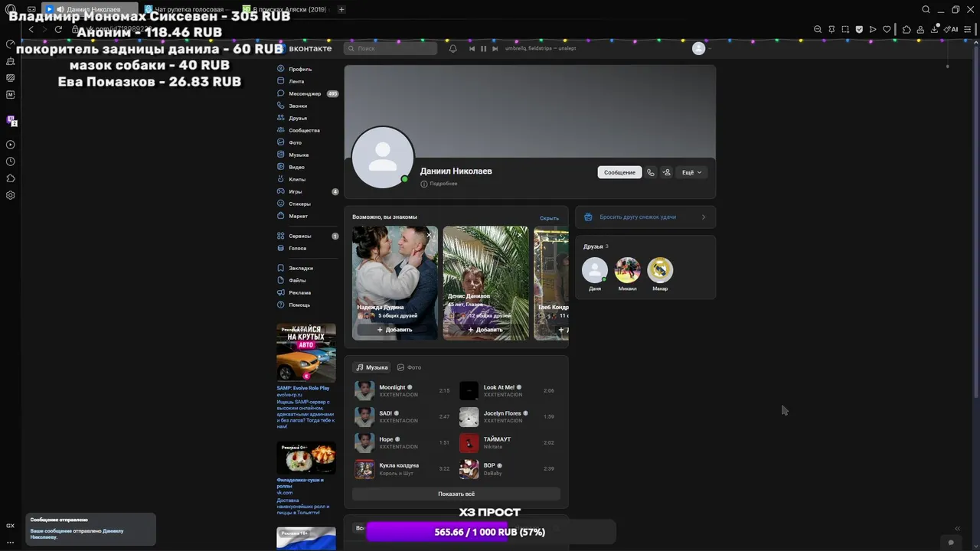Open Сообщества section
The width and height of the screenshot is (980, 551).
pos(299,130)
